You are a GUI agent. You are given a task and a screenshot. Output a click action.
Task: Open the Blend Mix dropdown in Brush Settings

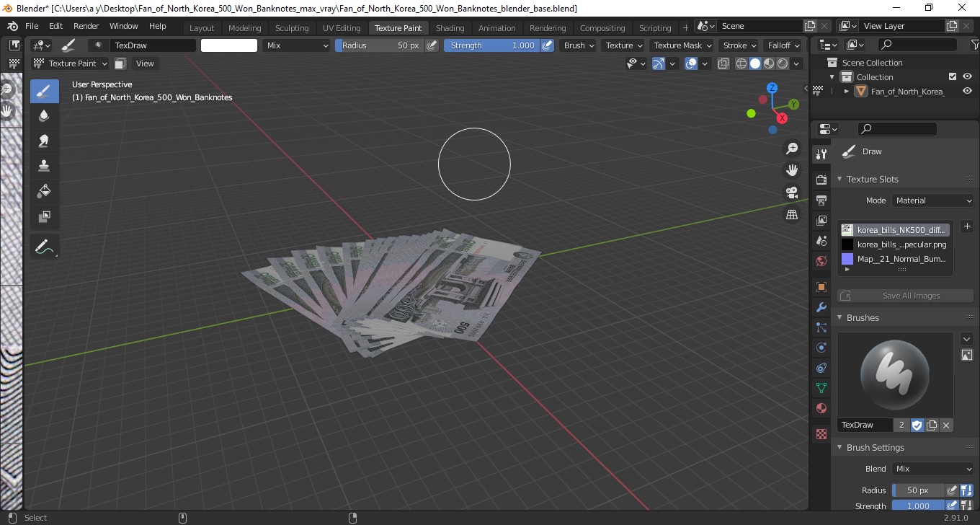click(933, 469)
